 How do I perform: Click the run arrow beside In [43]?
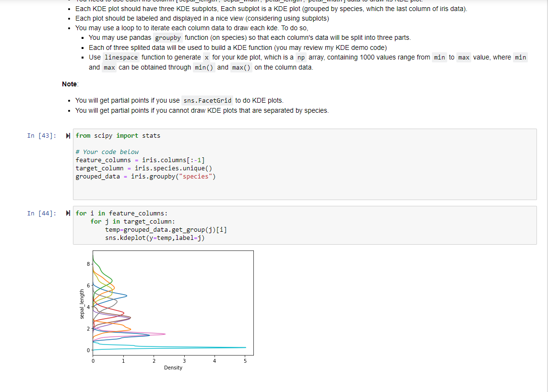(68, 135)
